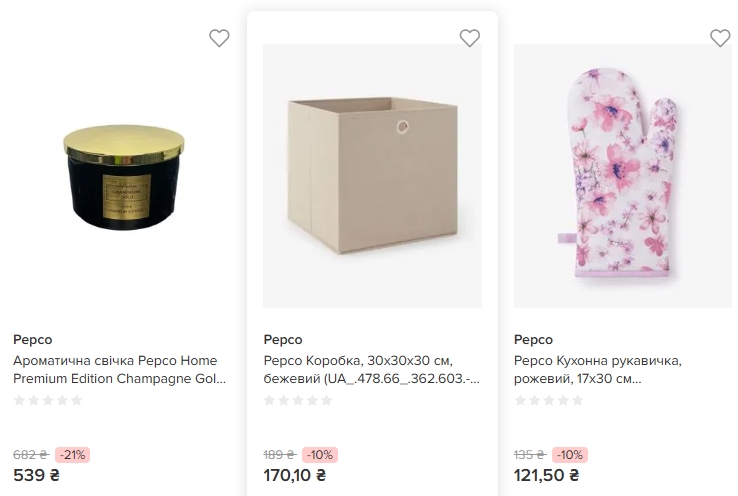Click the star rating under the kitchen mitt
This screenshot has height=496, width=738.
point(548,400)
